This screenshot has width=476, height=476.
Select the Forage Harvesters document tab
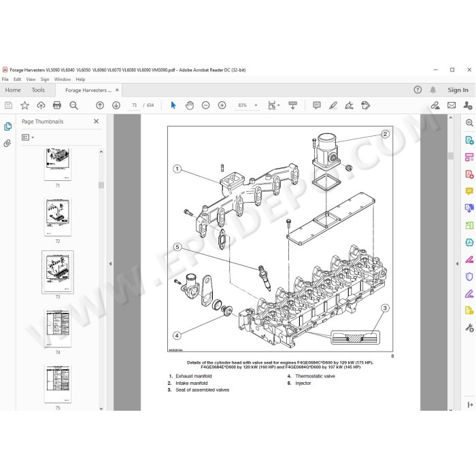pos(88,90)
